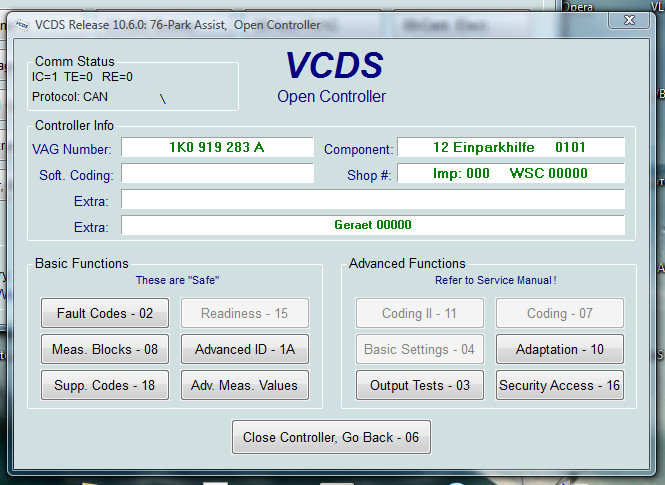This screenshot has width=665, height=485.
Task: Close the VCDS window with X button
Action: tap(629, 20)
